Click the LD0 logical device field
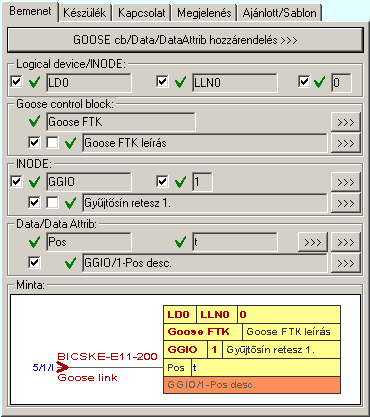 pyautogui.click(x=89, y=83)
